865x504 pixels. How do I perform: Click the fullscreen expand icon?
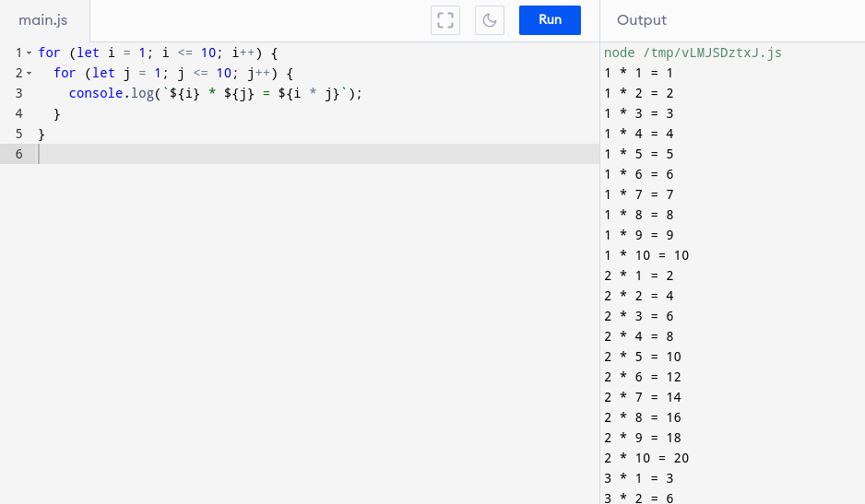coord(445,20)
